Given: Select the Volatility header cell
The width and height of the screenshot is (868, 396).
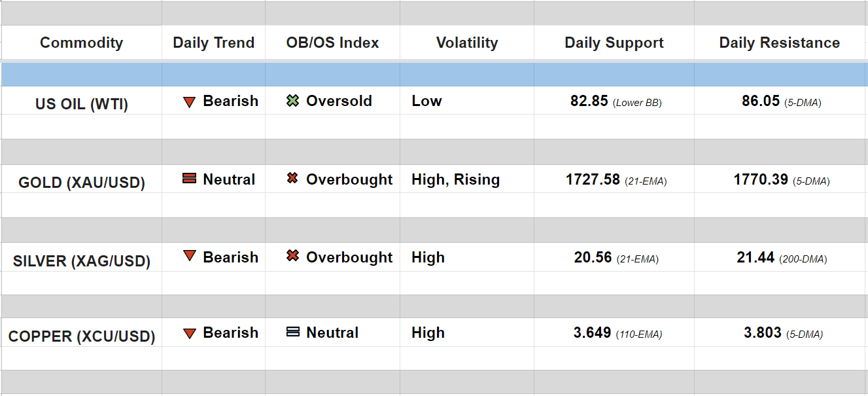Looking at the screenshot, I should click(x=466, y=43).
